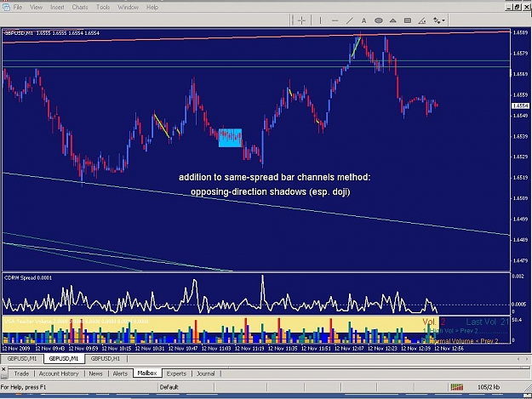Click the Default profile in status bar
Image resolution: width=532 pixels, height=399 pixels.
point(169,387)
